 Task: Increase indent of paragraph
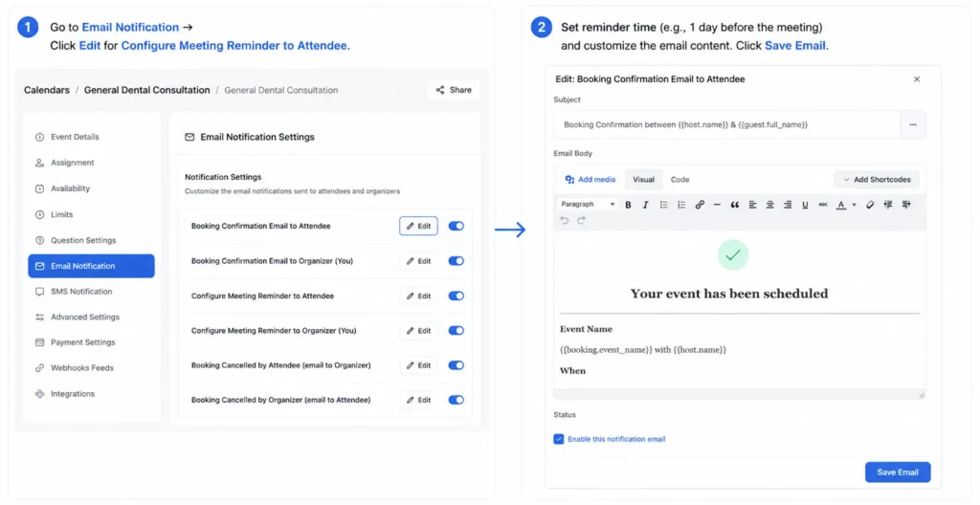click(x=906, y=205)
